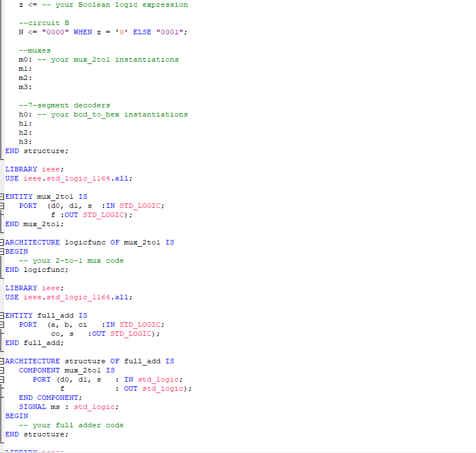Collapse the ENTITY mux_2to1 fold marker
The height and width of the screenshot is (453, 476).
click(2, 197)
